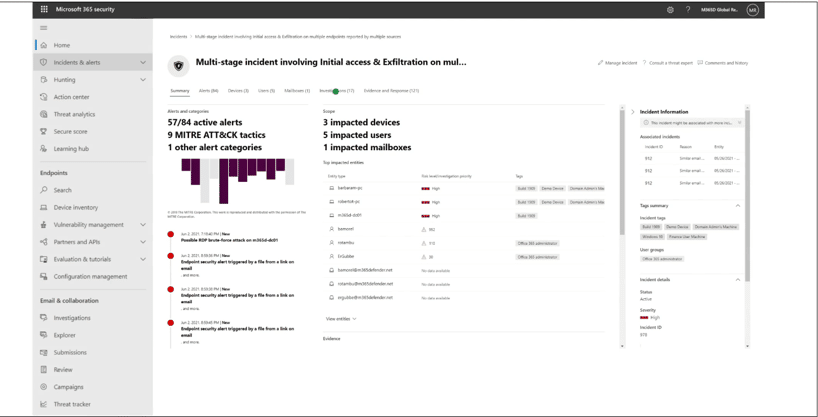Click the Incidents & alerts shield icon
818x417 pixels.
pos(44,63)
